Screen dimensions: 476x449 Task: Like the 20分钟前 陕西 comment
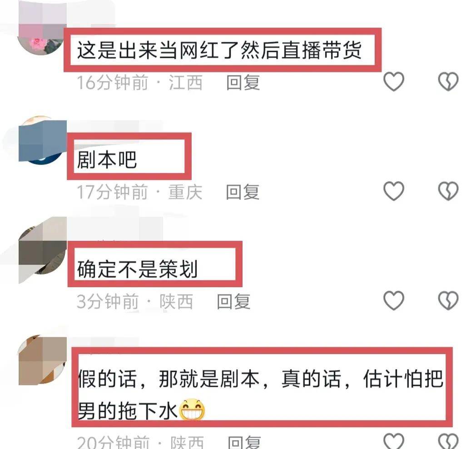394,440
